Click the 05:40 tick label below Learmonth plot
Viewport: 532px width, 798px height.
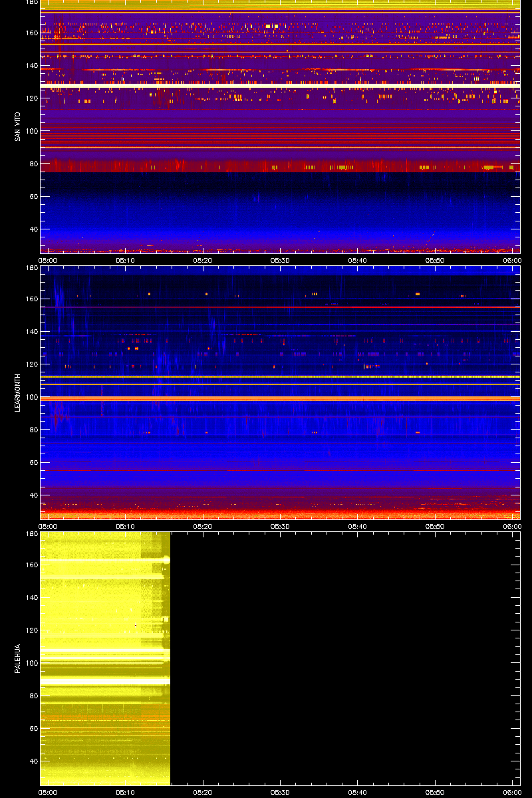pos(358,526)
